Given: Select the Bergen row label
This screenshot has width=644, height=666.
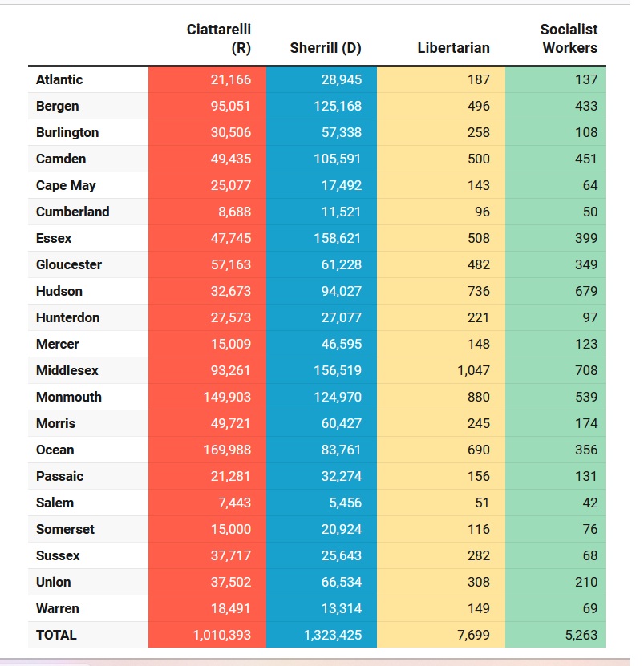Looking at the screenshot, I should (57, 106).
